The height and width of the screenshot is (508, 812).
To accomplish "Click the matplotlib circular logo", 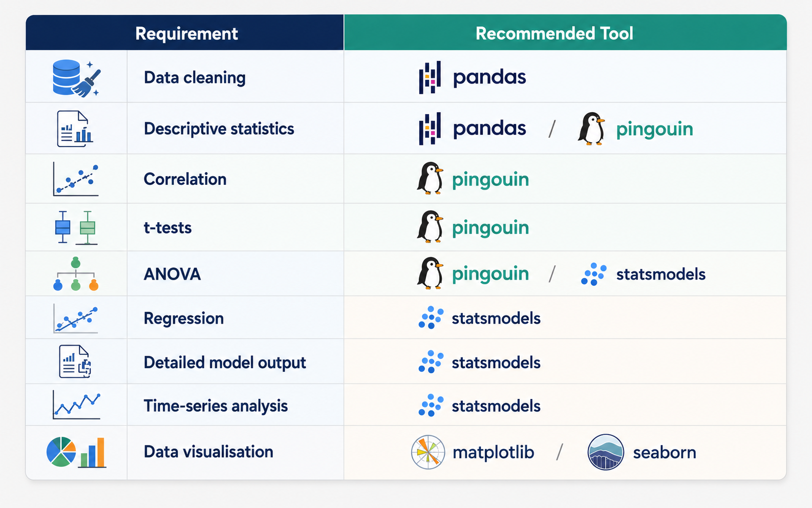I will pos(428,452).
